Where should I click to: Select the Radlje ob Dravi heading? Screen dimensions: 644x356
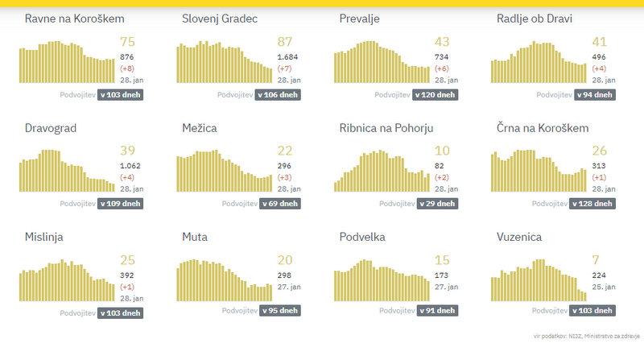coord(535,19)
